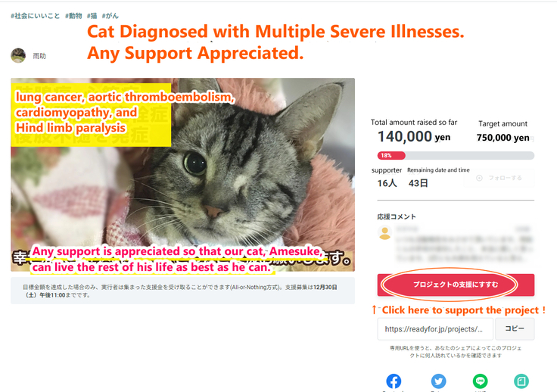Click the All-or-Nothing notice below the image
The image size is (557, 392).
[182, 291]
